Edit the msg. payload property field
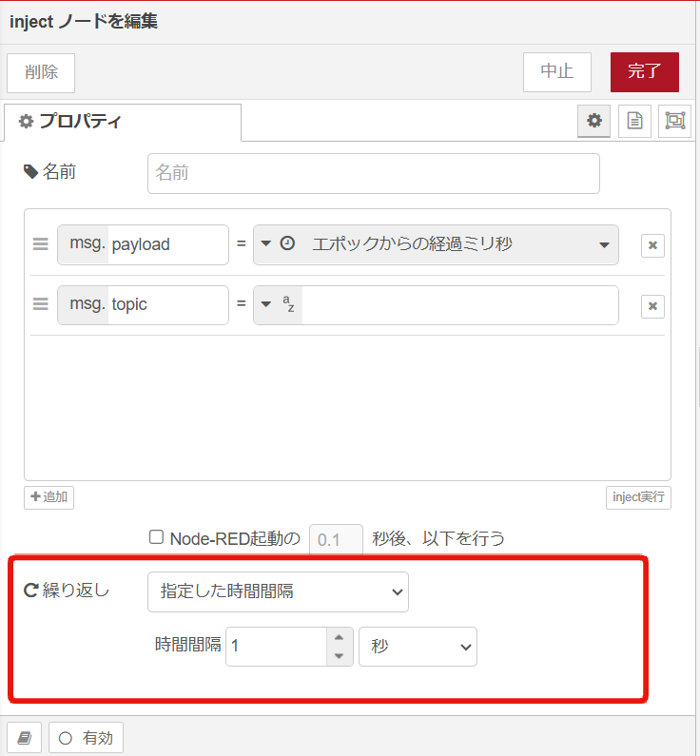Screen dimensions: 700x756 coord(168,244)
